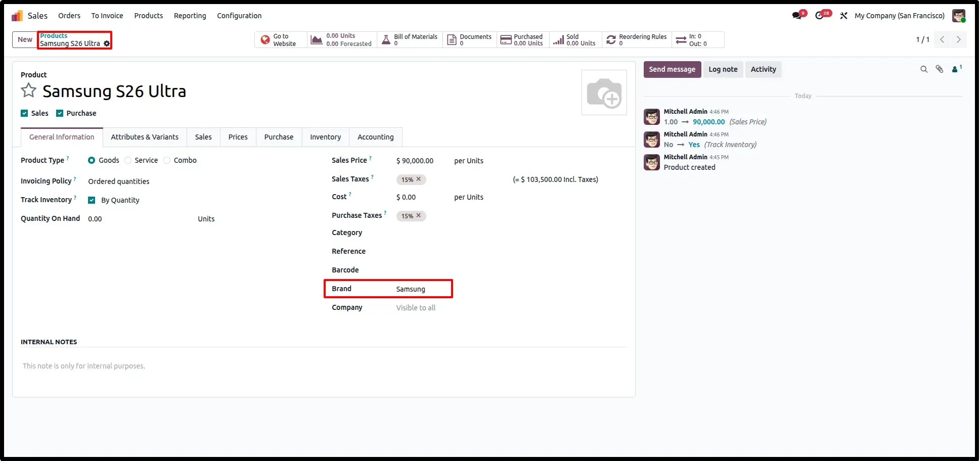The image size is (980, 461).
Task: Switch to Inventory tab
Action: coord(326,137)
